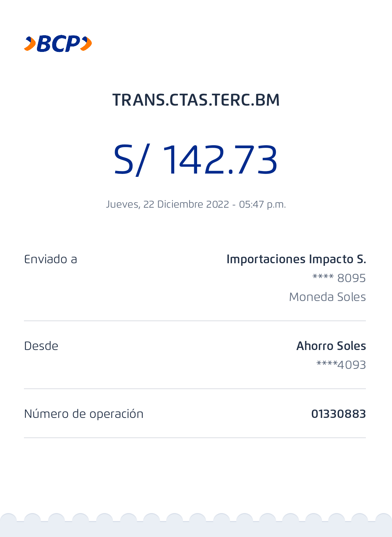The image size is (392, 537).
Task: Click source account ending 4093
Action: (x=341, y=365)
